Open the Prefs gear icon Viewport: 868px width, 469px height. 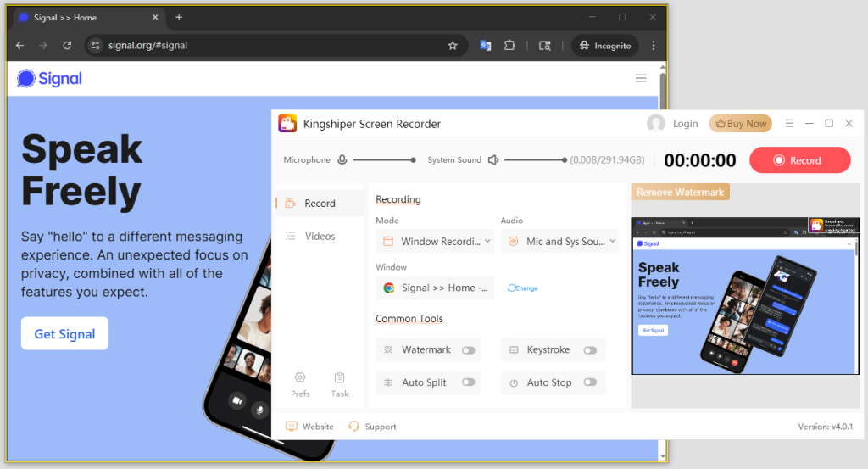coord(300,377)
